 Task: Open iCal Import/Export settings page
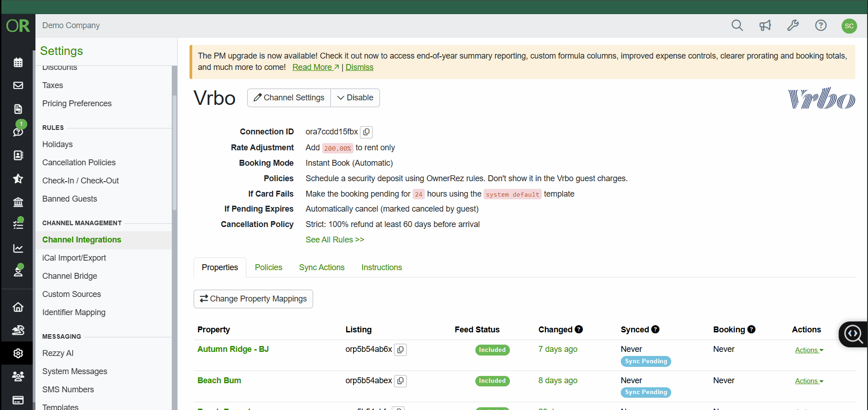(x=74, y=258)
